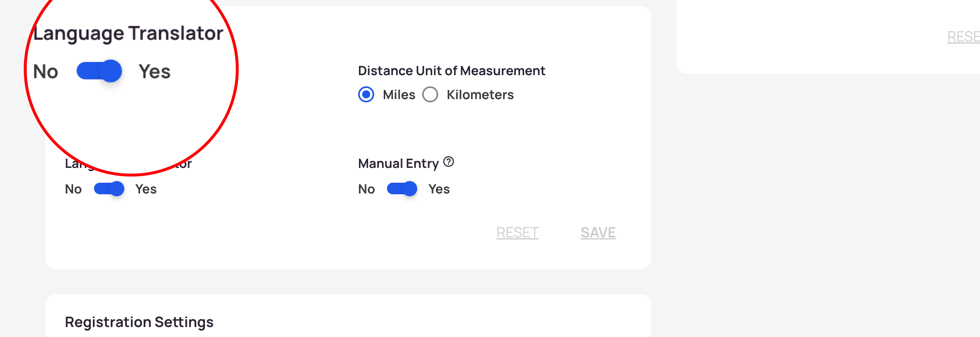Click the SAVE link
Image resolution: width=980 pixels, height=337 pixels.
tap(598, 233)
